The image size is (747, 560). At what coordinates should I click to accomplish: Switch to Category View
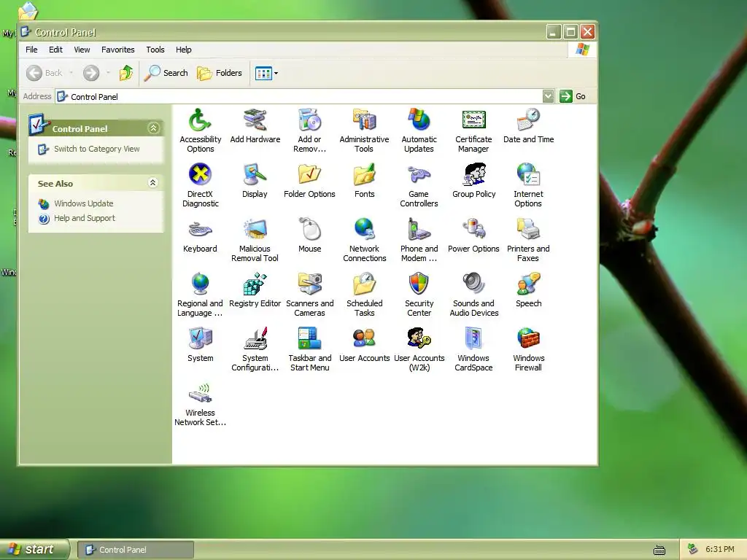(x=97, y=149)
